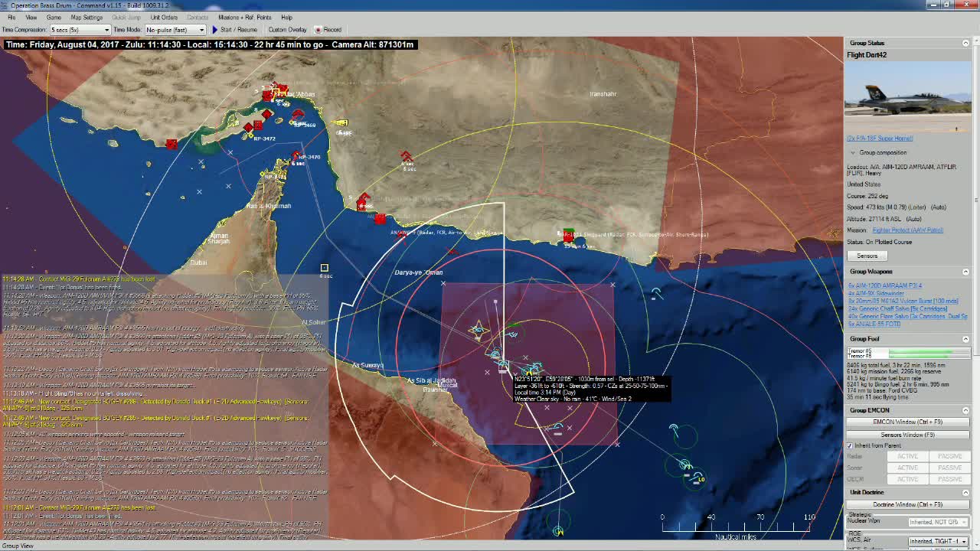Open Missions + Ref. Points menu
This screenshot has width=980, height=551.
point(244,17)
